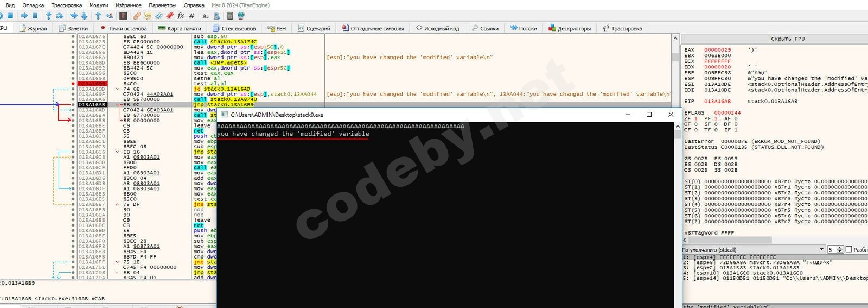The height and width of the screenshot is (308, 868).
Task: Open the Параметры menu
Action: [163, 5]
